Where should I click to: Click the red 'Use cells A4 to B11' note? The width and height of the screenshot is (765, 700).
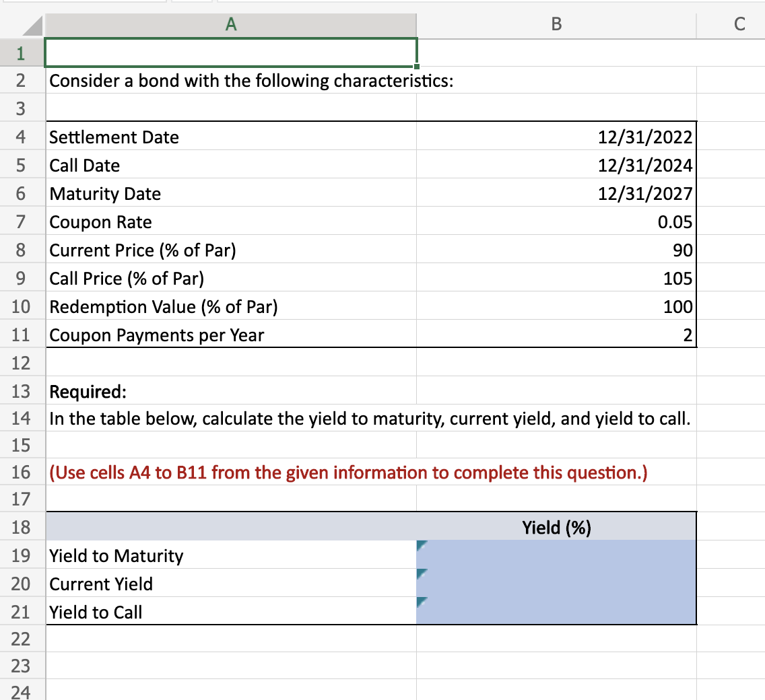[348, 473]
